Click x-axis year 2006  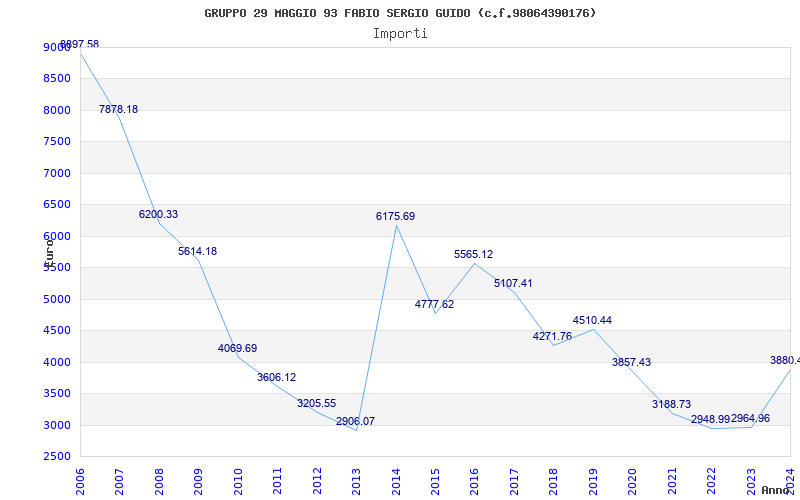[80, 482]
